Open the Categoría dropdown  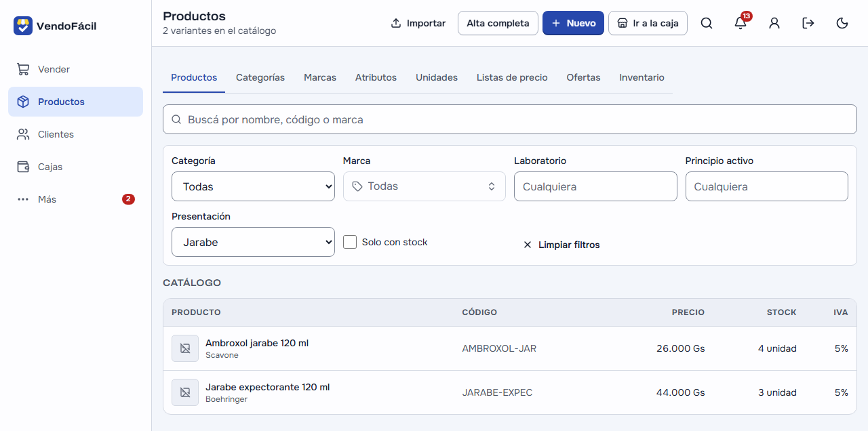[x=253, y=186]
